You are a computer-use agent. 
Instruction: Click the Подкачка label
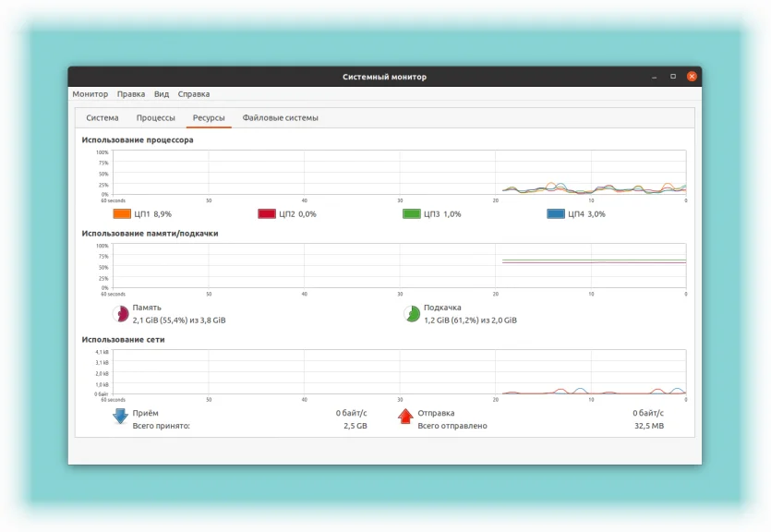point(442,308)
